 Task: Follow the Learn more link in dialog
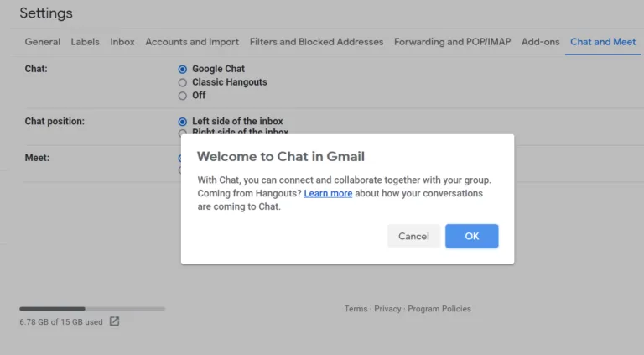pyautogui.click(x=328, y=193)
